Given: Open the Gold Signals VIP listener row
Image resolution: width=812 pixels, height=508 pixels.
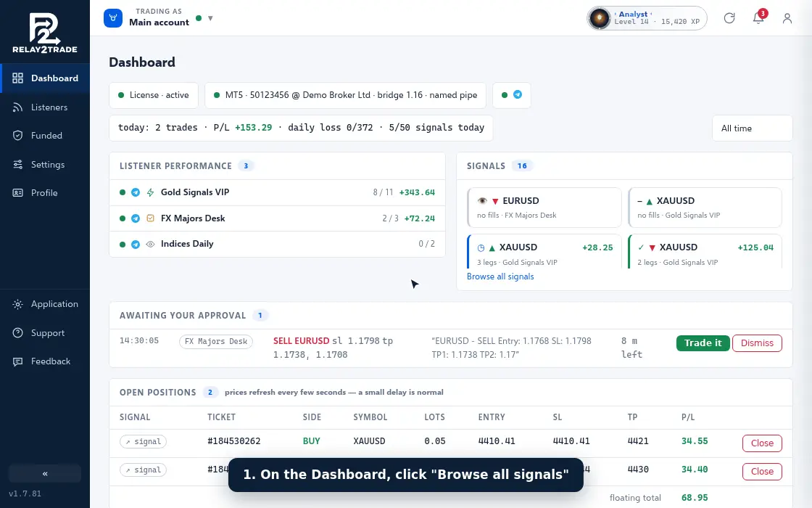Looking at the screenshot, I should click(277, 192).
